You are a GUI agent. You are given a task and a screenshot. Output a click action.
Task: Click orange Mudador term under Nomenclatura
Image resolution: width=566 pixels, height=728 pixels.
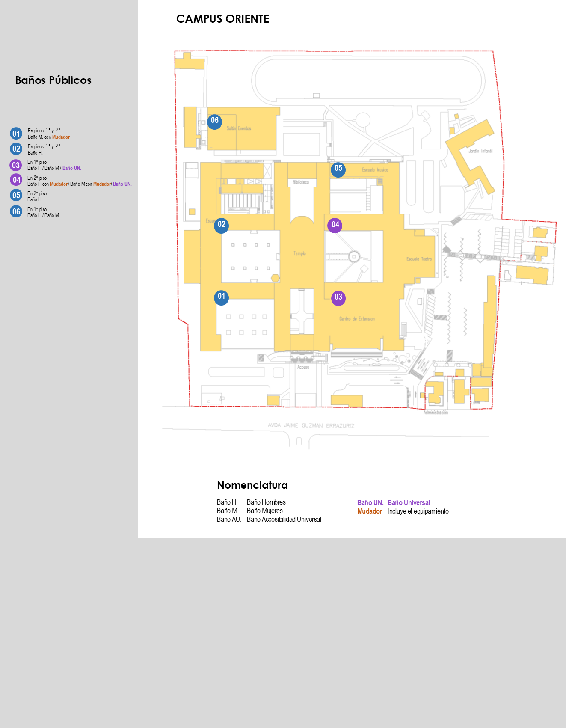369,511
